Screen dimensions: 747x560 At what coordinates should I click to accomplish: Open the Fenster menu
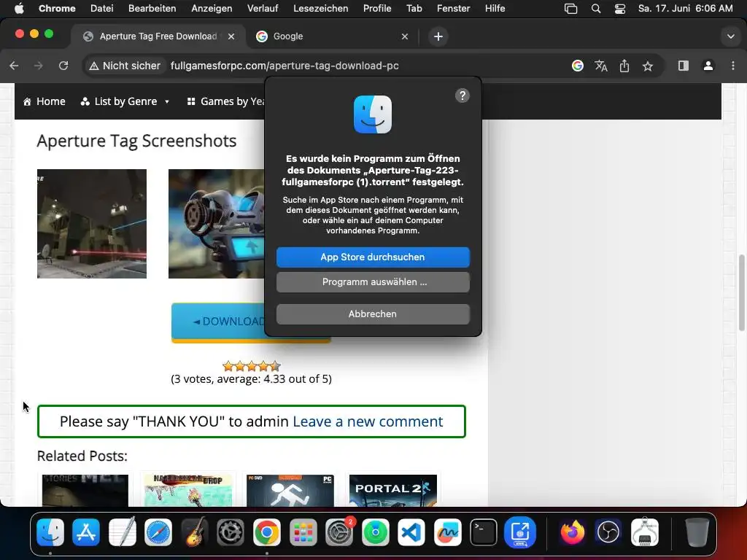[x=454, y=9]
